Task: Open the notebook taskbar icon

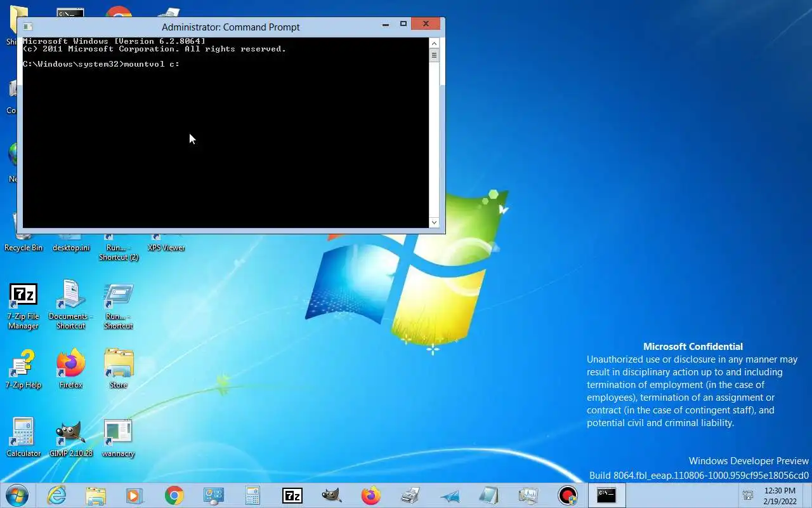Action: pyautogui.click(x=488, y=495)
